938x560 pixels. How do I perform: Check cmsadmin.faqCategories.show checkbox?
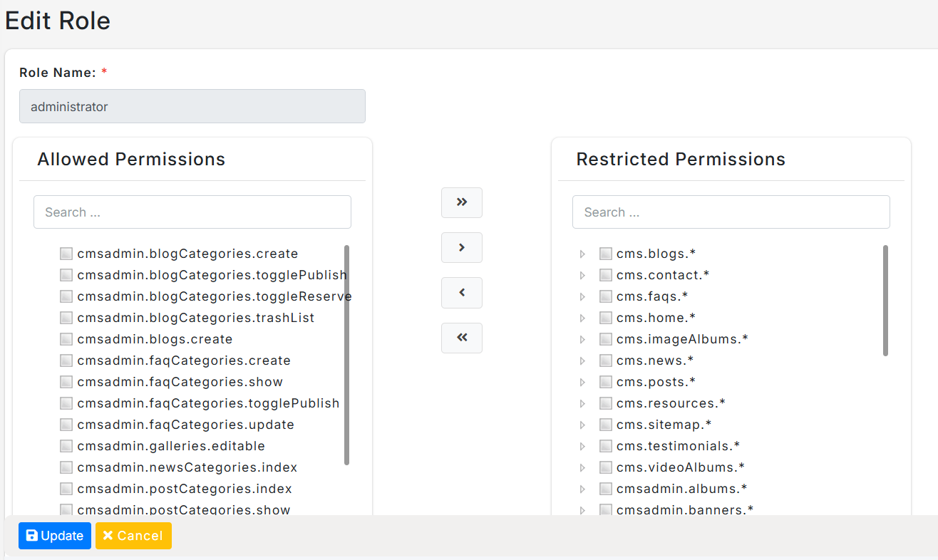click(x=66, y=382)
